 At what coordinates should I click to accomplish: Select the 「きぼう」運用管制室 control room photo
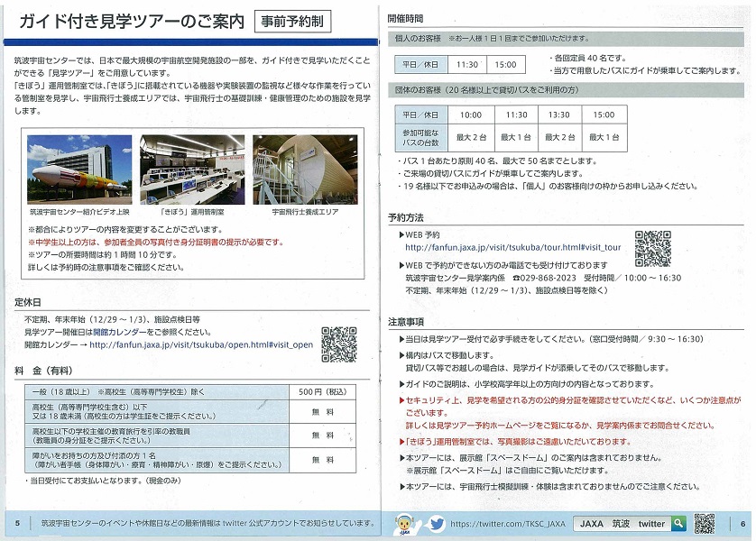(192, 170)
